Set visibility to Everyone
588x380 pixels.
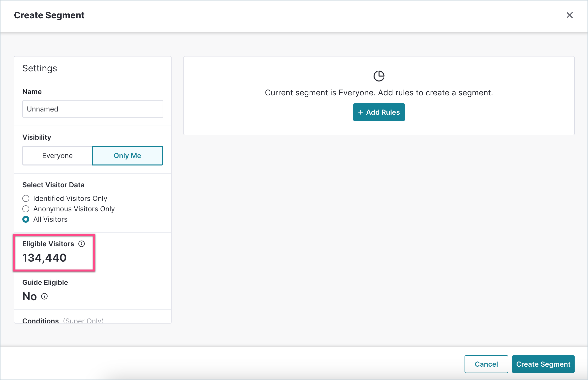pyautogui.click(x=57, y=156)
